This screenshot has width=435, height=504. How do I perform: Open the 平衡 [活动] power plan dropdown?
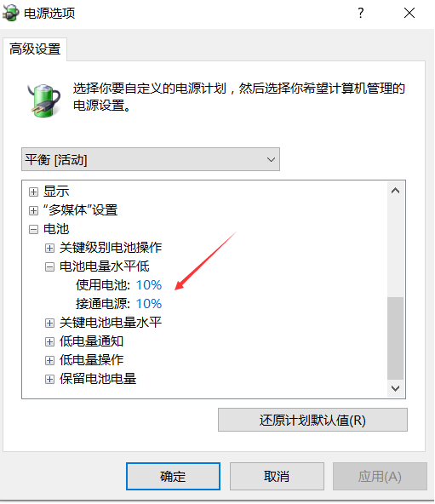(x=151, y=159)
